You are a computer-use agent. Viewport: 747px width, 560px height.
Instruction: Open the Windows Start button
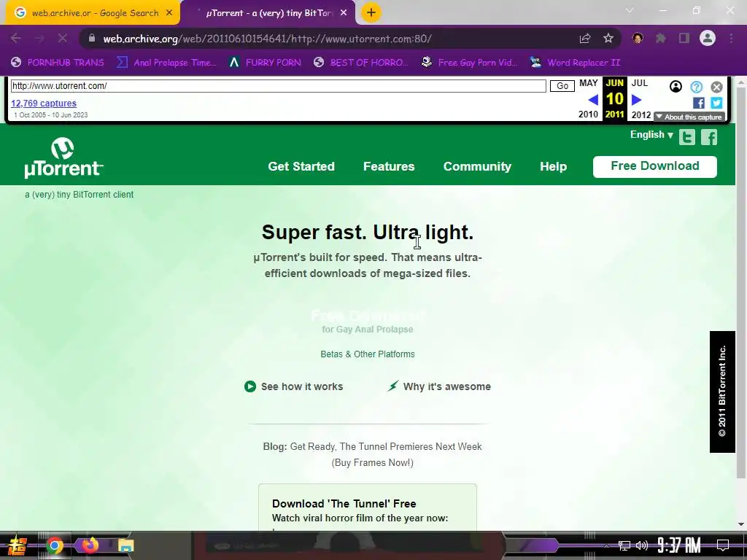(17, 545)
